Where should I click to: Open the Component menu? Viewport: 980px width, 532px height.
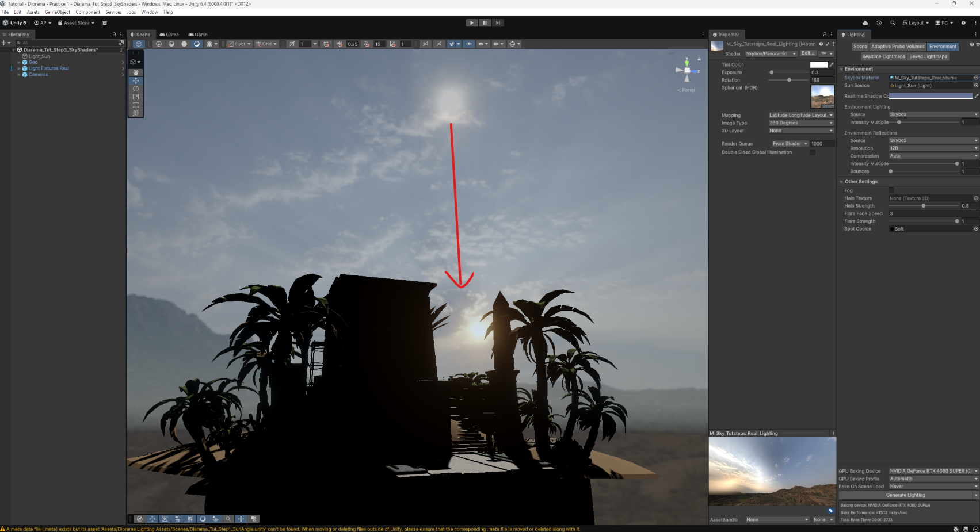point(88,12)
